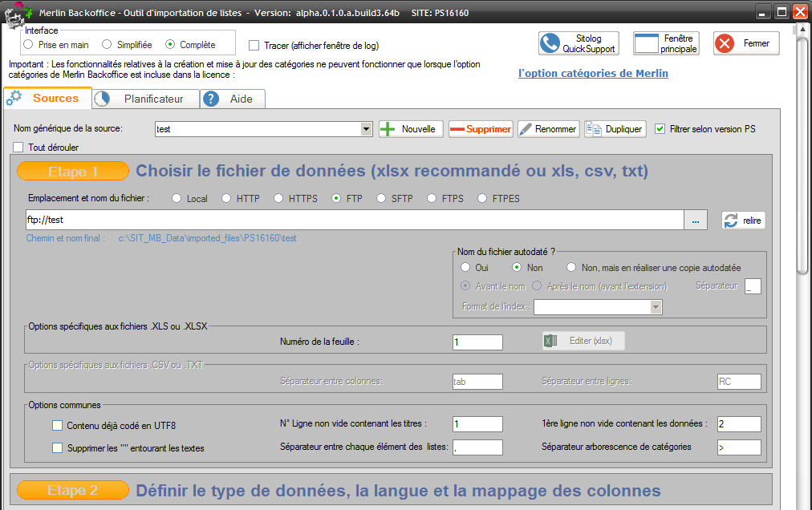The image size is (812, 510).
Task: Open l'option catégories de Merlin link
Action: tap(593, 73)
